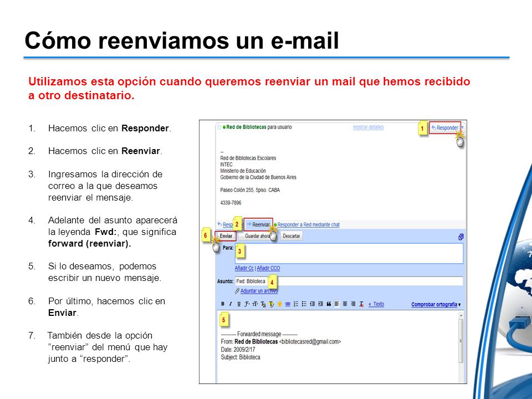Image resolution: width=532 pixels, height=399 pixels.
Task: Click the Asunto subject field
Action: [x=349, y=282]
